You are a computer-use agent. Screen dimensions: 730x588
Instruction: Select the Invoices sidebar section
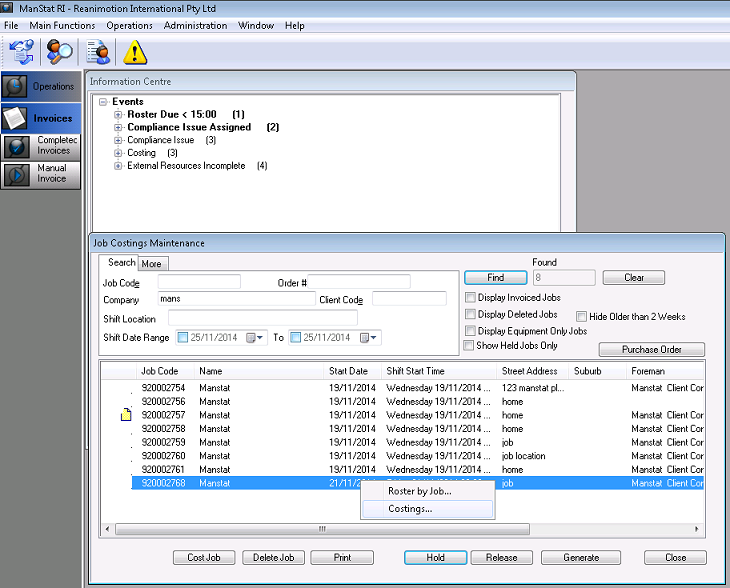click(x=41, y=118)
